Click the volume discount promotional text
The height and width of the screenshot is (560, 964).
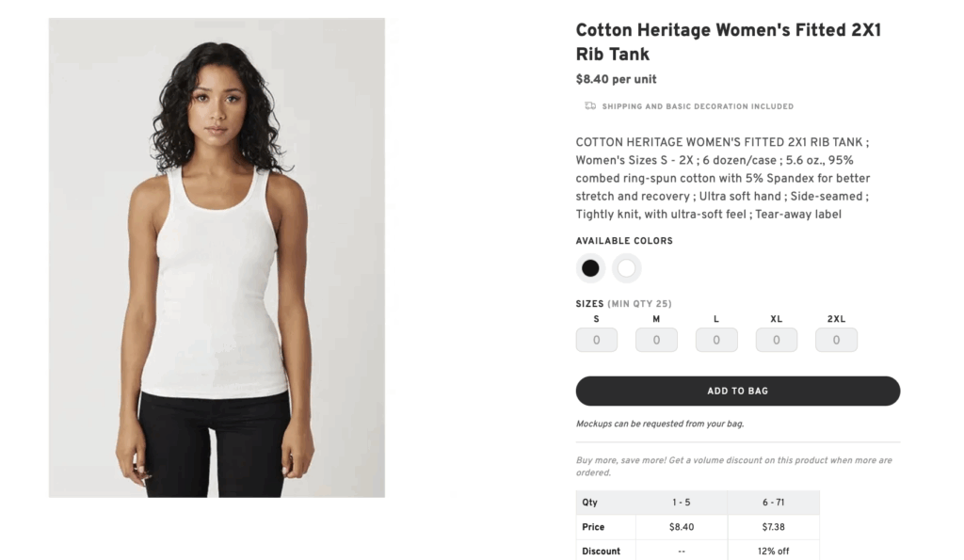(x=734, y=465)
